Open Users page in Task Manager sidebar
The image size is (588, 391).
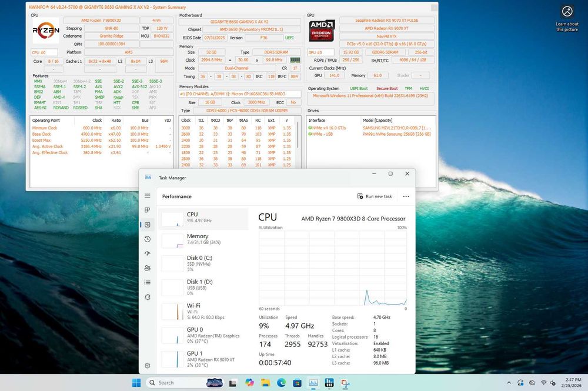point(148,268)
